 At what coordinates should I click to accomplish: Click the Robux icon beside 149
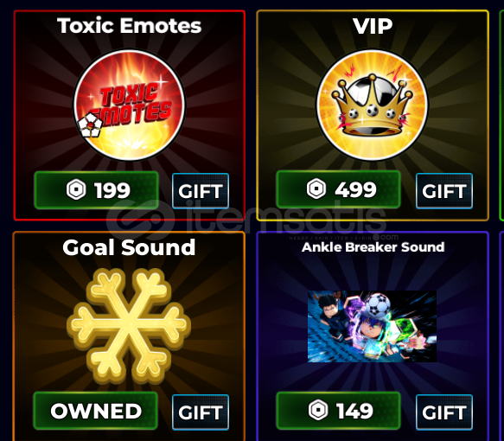[318, 410]
